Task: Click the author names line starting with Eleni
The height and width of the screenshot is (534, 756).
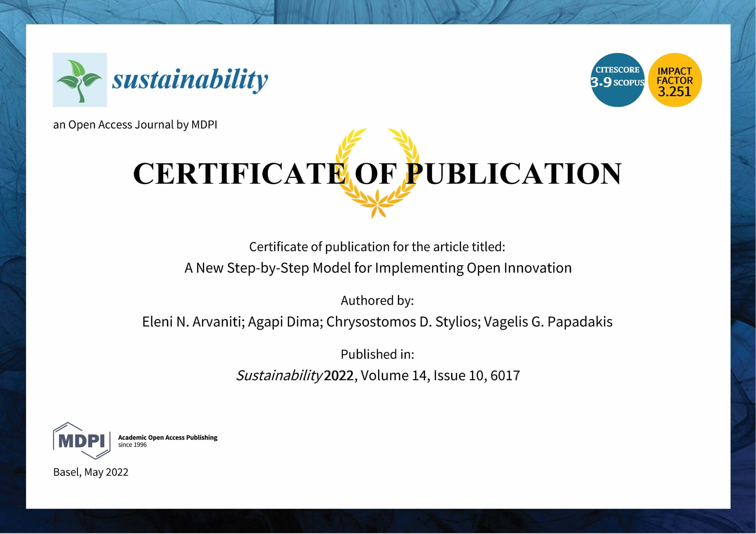Action: click(x=377, y=322)
